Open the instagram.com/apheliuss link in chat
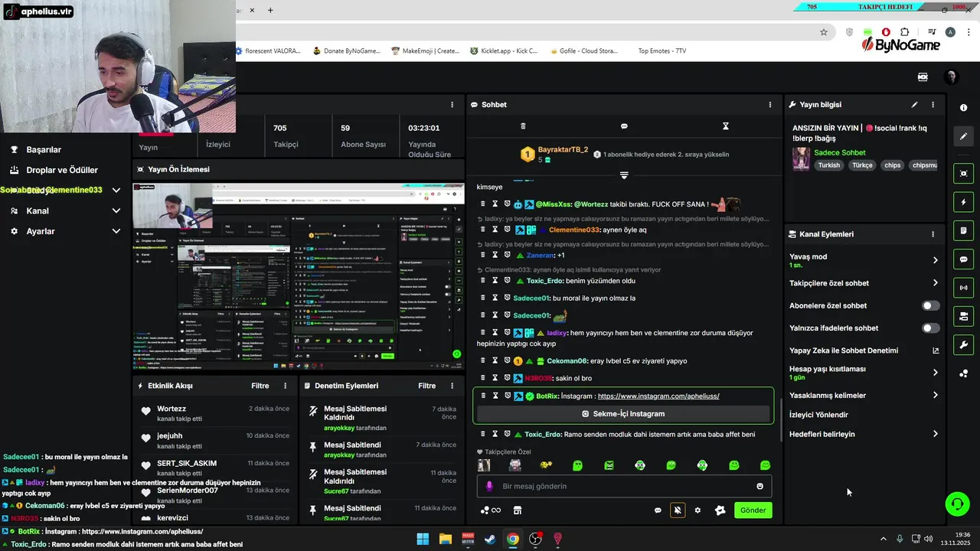 click(658, 396)
